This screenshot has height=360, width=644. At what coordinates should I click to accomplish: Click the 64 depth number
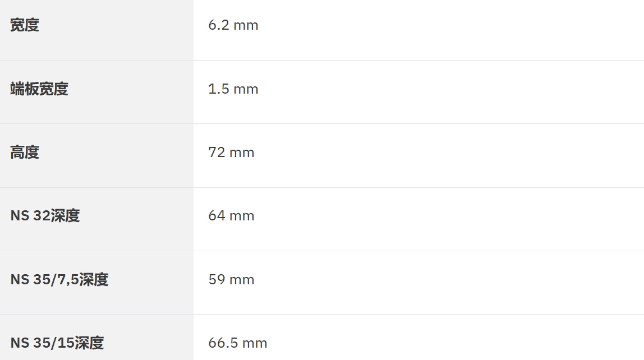pos(216,216)
